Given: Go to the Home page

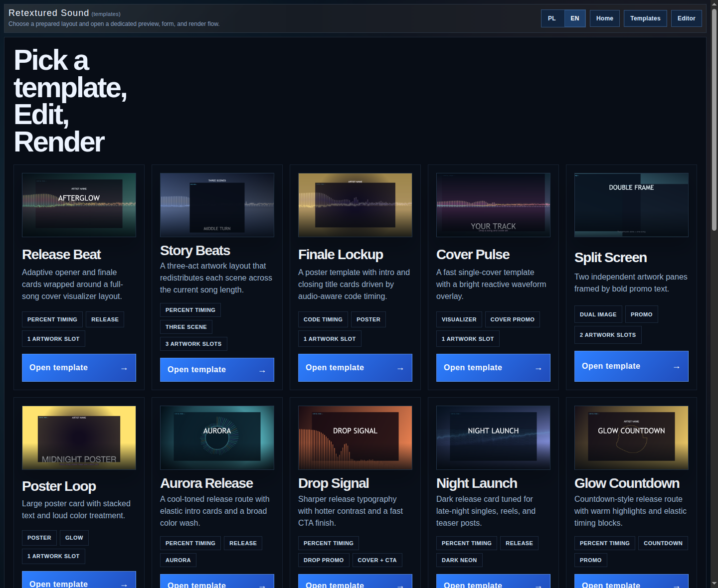Looking at the screenshot, I should point(605,18).
